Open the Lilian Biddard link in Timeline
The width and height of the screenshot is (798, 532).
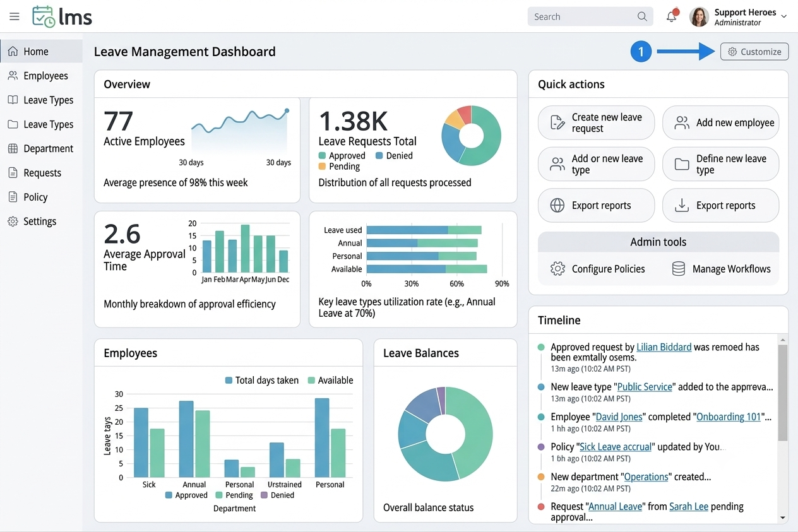pyautogui.click(x=664, y=347)
